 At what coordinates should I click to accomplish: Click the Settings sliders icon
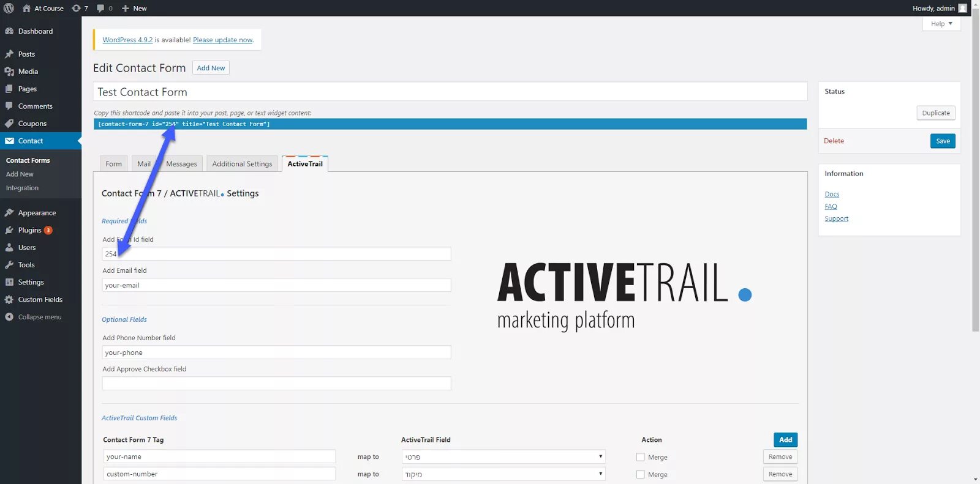[x=9, y=282]
